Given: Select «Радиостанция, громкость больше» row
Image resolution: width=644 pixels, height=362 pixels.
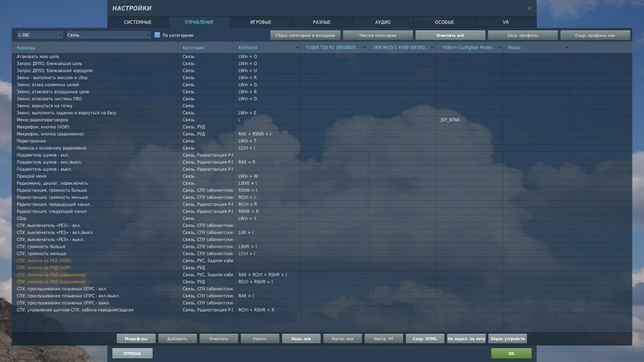Looking at the screenshot, I should point(322,190).
